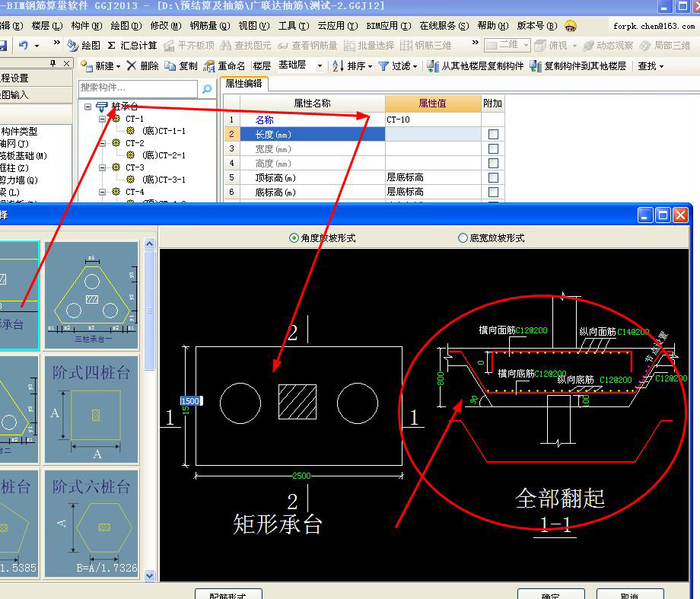Screen dimensions: 700x599
Task: Open the 云应用(Y) menu
Action: [338, 26]
